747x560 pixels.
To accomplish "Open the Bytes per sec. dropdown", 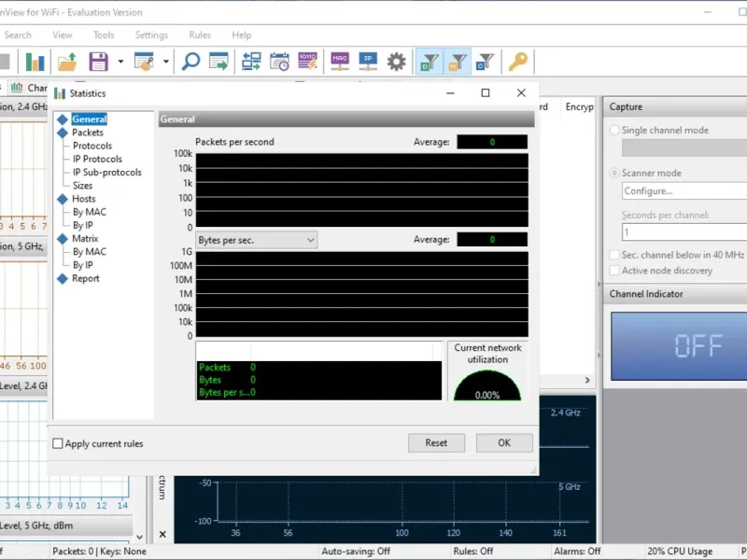I will click(257, 240).
